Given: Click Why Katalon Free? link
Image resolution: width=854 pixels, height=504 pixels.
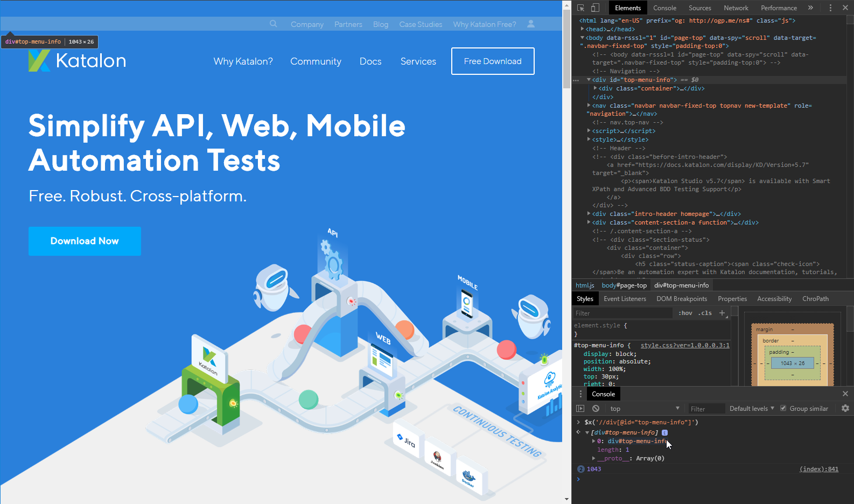Looking at the screenshot, I should [x=484, y=24].
